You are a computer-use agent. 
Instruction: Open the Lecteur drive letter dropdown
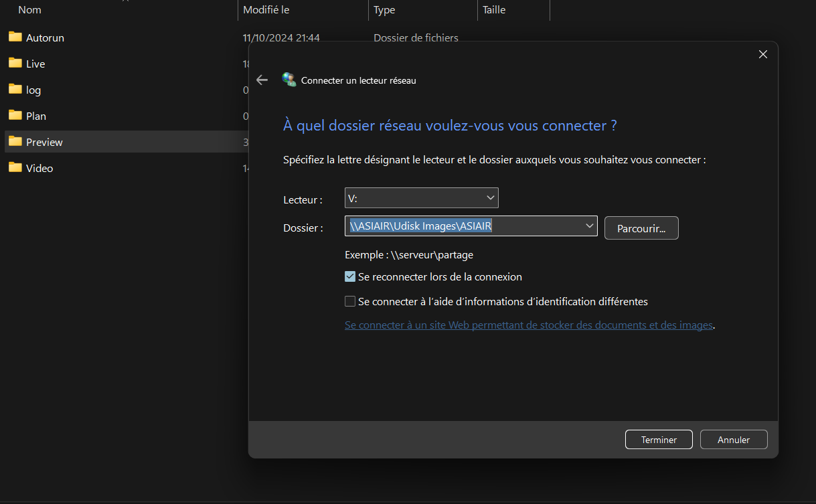[x=422, y=198]
